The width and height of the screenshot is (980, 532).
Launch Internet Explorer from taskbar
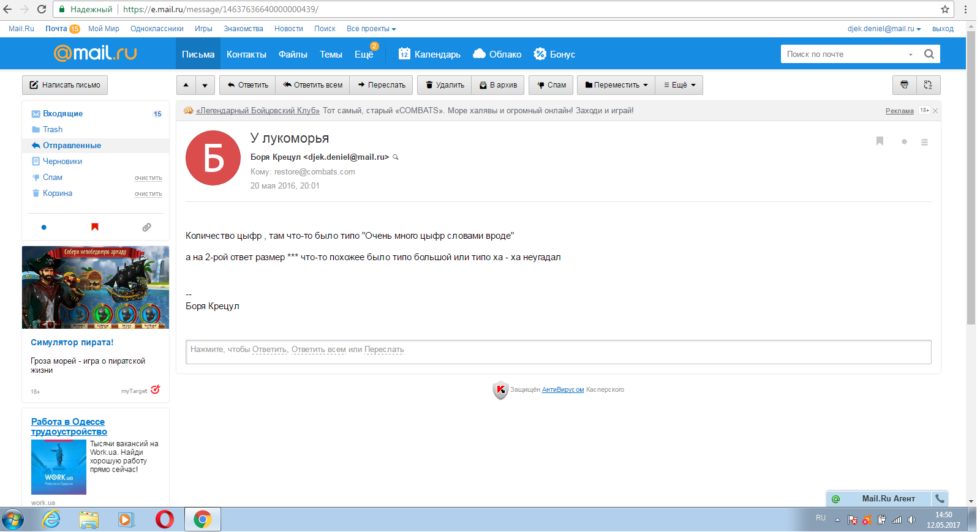(x=51, y=520)
